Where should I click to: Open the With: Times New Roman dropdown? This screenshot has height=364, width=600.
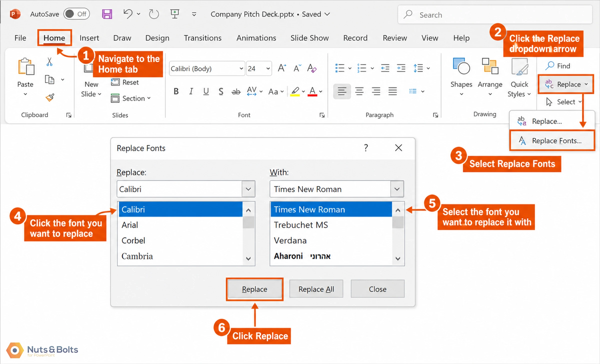pyautogui.click(x=397, y=189)
